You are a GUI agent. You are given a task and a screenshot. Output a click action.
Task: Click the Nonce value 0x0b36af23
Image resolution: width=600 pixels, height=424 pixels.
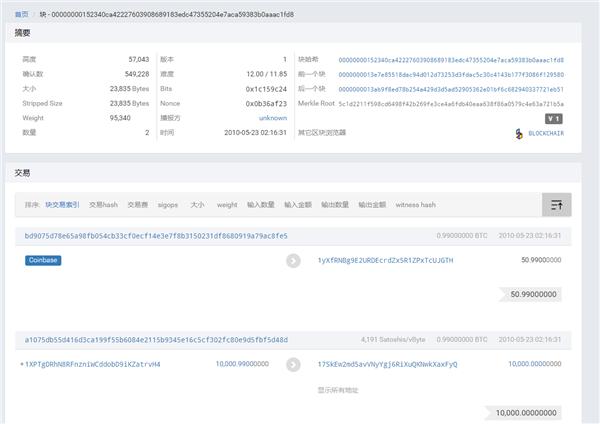point(266,104)
